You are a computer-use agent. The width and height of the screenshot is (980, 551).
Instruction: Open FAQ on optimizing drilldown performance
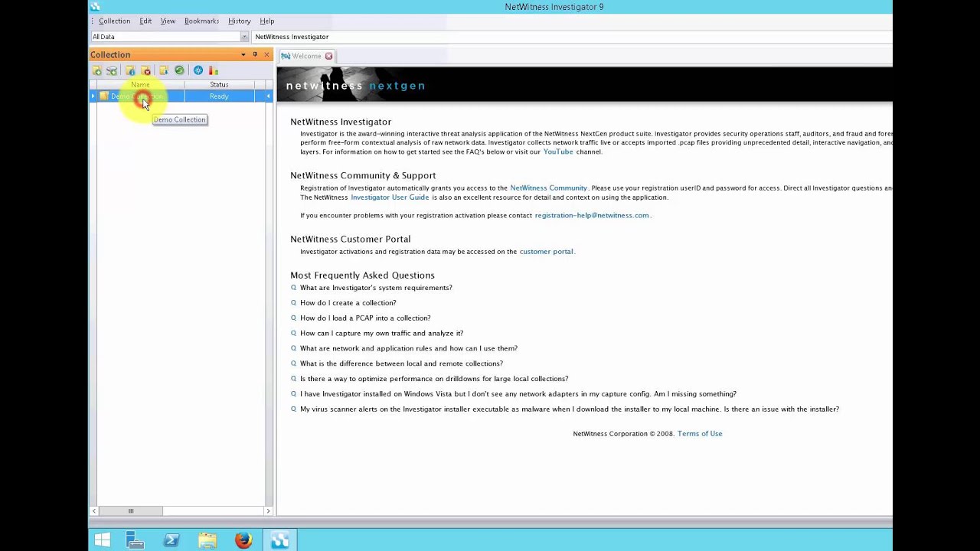coord(434,379)
